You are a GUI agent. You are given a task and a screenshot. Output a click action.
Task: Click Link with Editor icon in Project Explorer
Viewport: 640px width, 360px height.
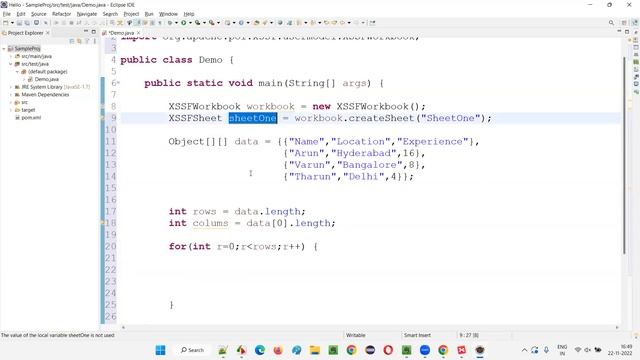[79, 41]
